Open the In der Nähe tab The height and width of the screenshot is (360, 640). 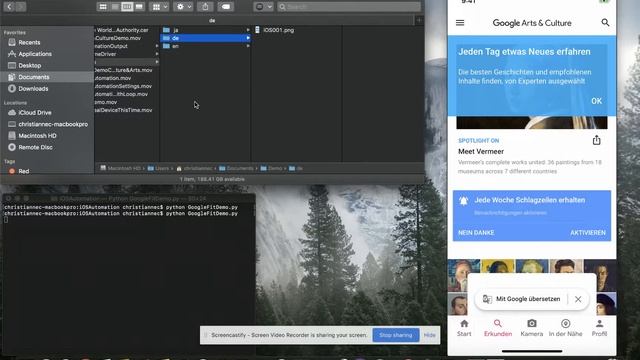click(565, 328)
